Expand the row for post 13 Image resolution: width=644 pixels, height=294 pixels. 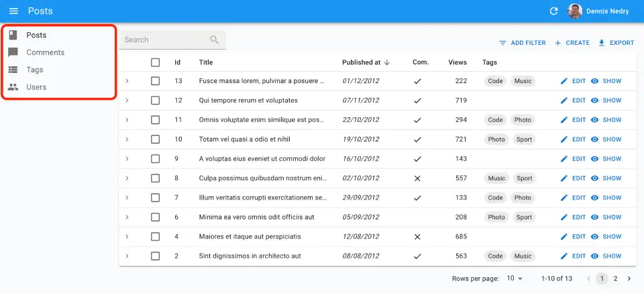127,81
